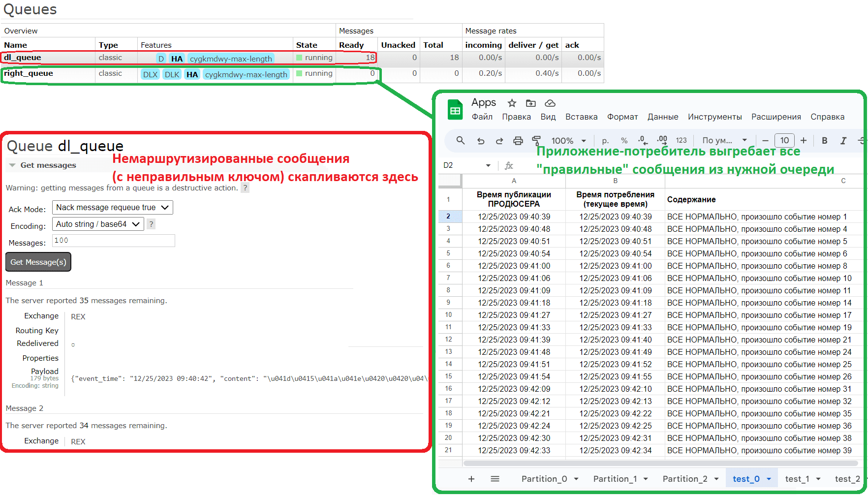Format the cell as percent
This screenshot has height=498, width=868.
tap(624, 141)
